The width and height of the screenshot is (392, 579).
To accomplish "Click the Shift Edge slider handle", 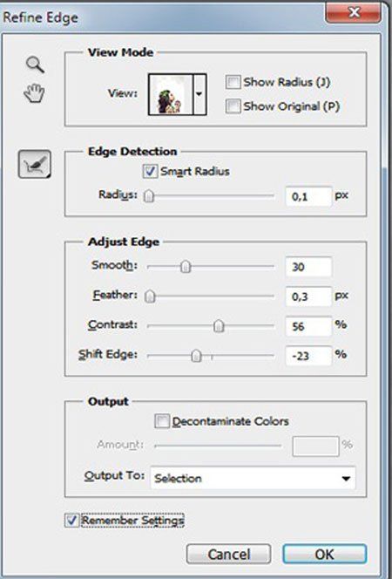I will (x=197, y=356).
